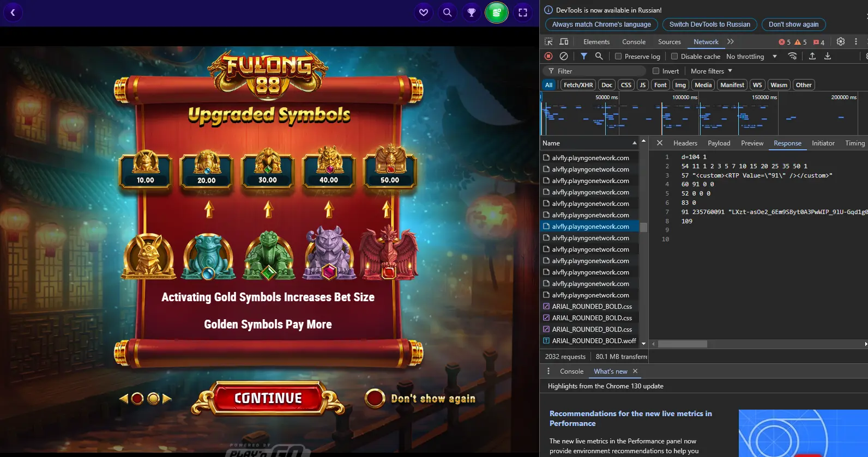Toggle the network filter funnel icon
Image resolution: width=868 pixels, height=457 pixels.
click(x=584, y=56)
